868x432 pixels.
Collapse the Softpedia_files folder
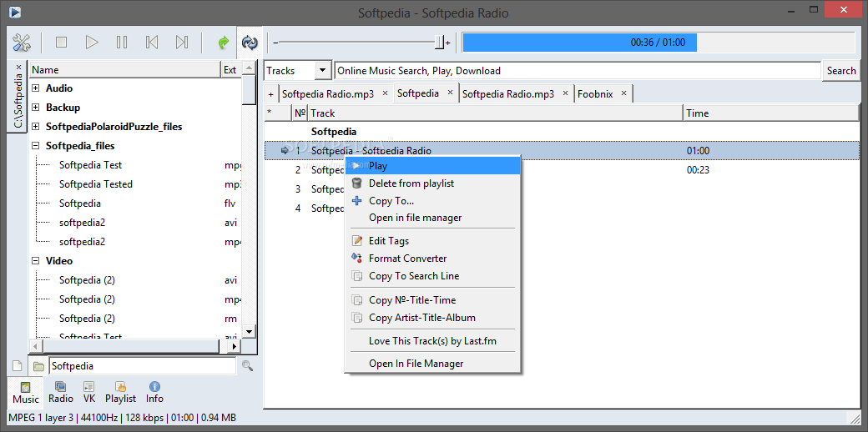pos(36,146)
